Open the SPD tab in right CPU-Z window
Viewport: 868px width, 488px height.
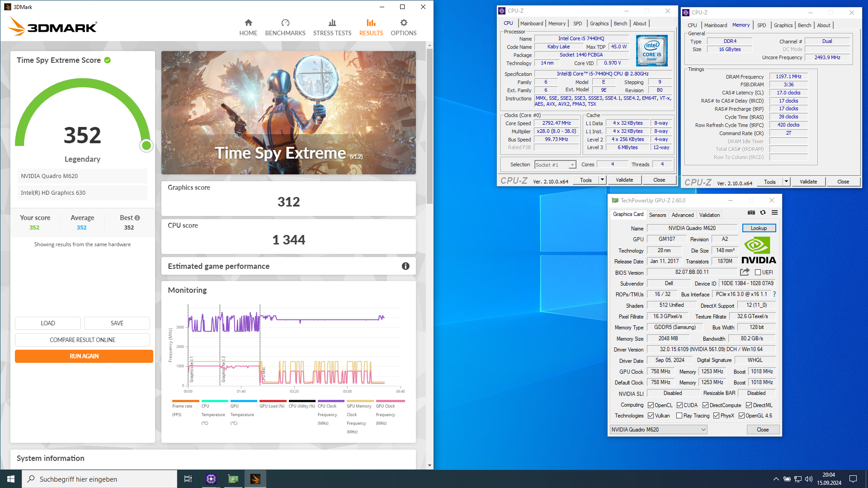coord(762,25)
